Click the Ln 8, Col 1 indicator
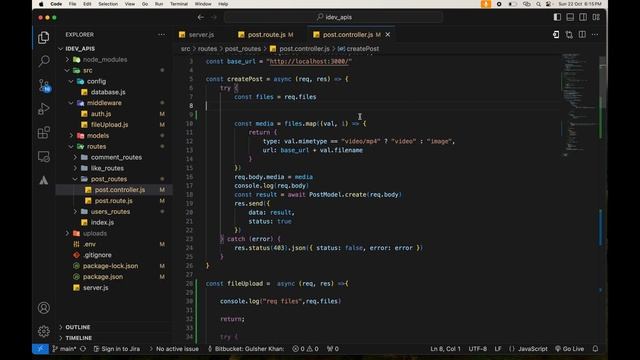The height and width of the screenshot is (360, 640). click(x=445, y=349)
